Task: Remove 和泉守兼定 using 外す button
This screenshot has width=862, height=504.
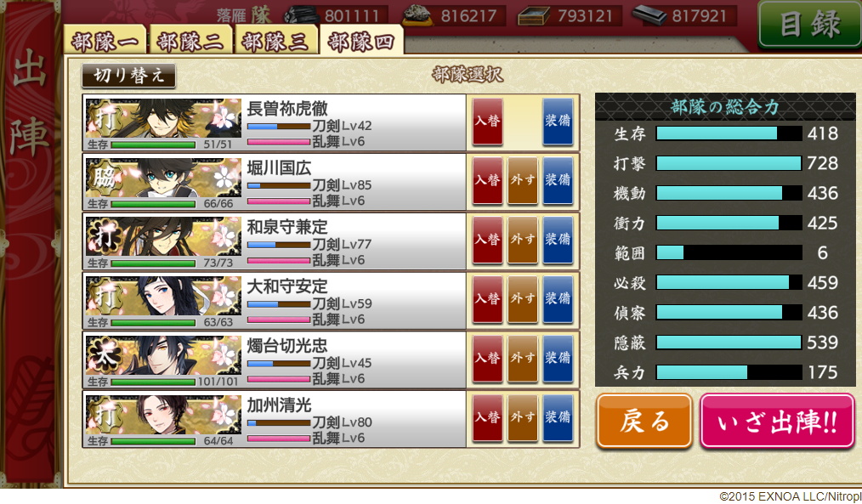Action: (522, 240)
